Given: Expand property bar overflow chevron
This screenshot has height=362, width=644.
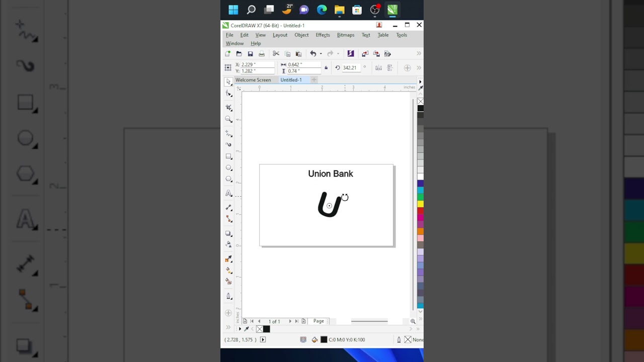Looking at the screenshot, I should [x=419, y=68].
